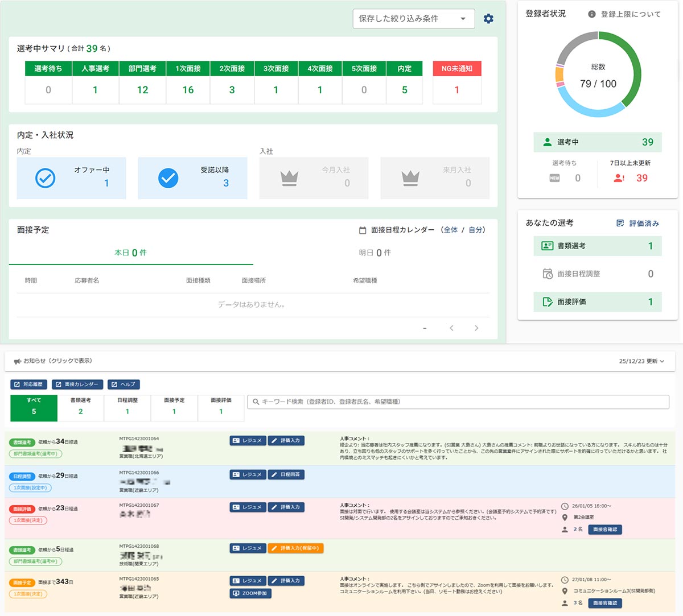
Task: Click the ZOOM参加 button for MTPG1423001065
Action: [x=250, y=593]
